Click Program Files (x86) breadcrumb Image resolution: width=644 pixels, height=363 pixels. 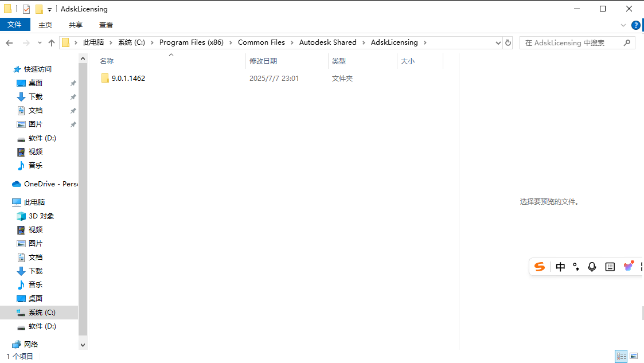point(192,42)
